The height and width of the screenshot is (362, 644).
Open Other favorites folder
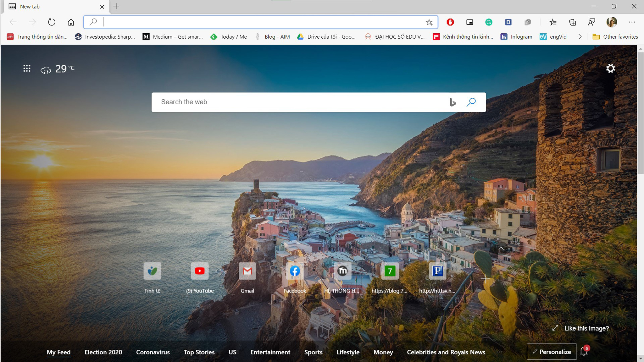[x=615, y=37]
